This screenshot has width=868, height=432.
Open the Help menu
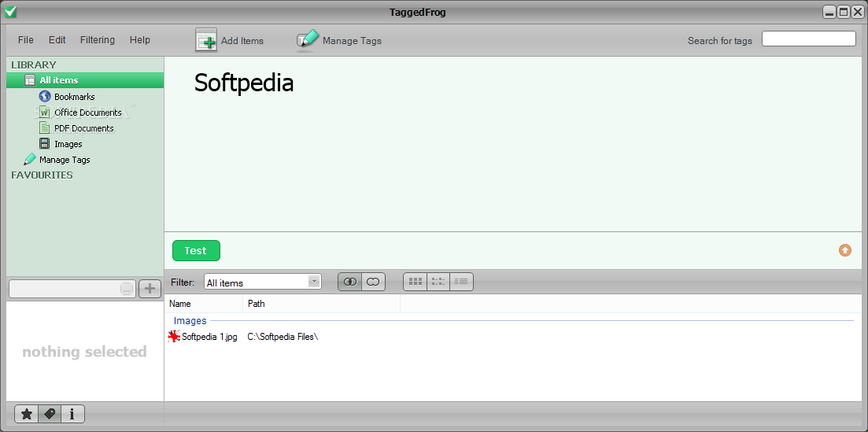140,40
